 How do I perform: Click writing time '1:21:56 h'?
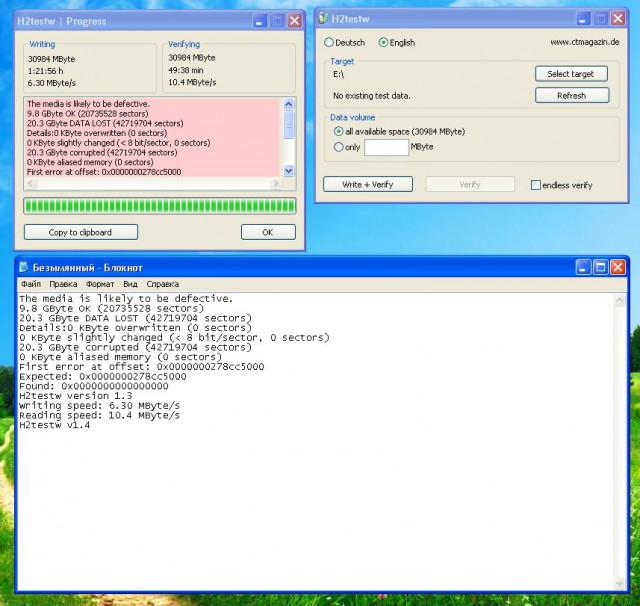click(x=45, y=71)
